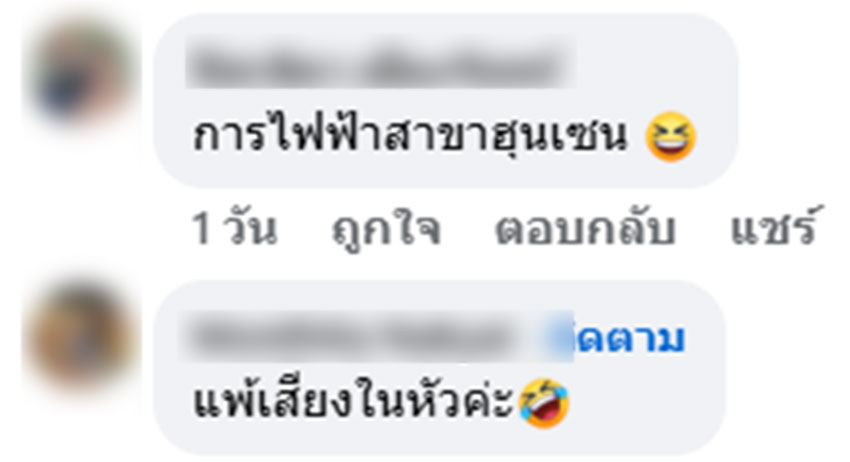Click the white gap below the avatars

click(x=80, y=423)
